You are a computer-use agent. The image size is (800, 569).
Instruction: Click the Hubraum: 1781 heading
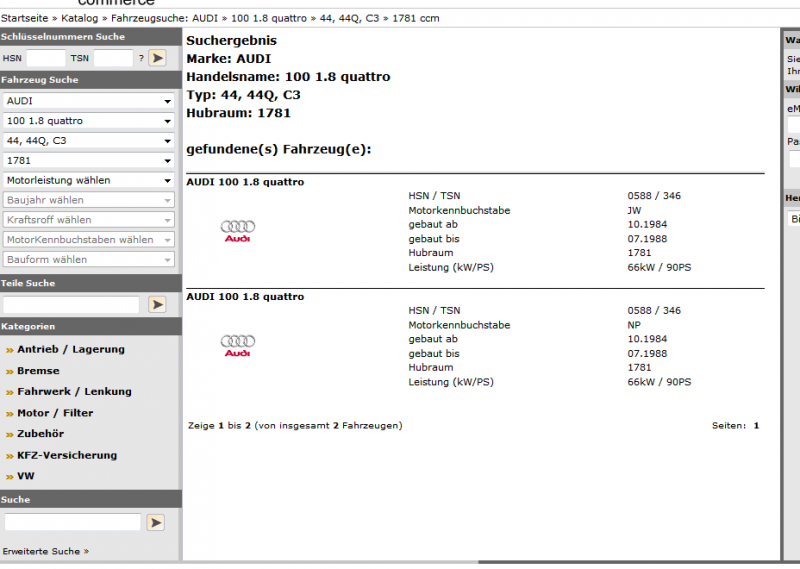(x=238, y=113)
